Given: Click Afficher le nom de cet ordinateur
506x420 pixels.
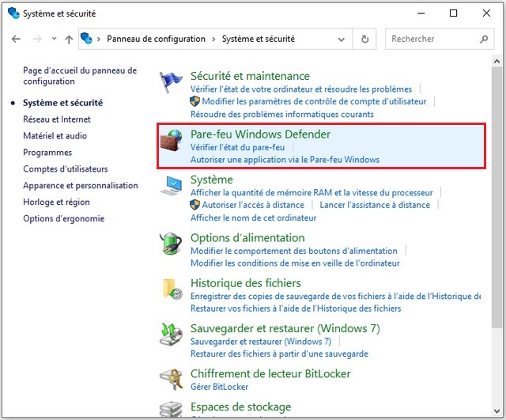Looking at the screenshot, I should (253, 218).
